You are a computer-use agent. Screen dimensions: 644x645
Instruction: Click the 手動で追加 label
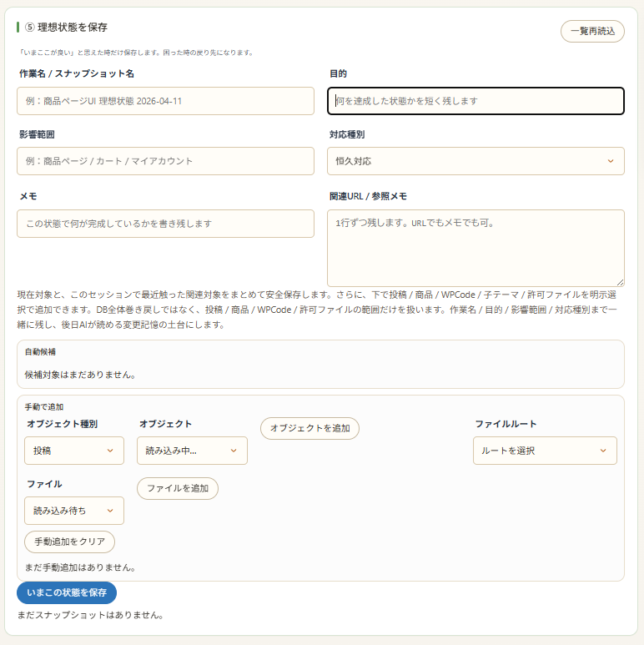[44, 407]
